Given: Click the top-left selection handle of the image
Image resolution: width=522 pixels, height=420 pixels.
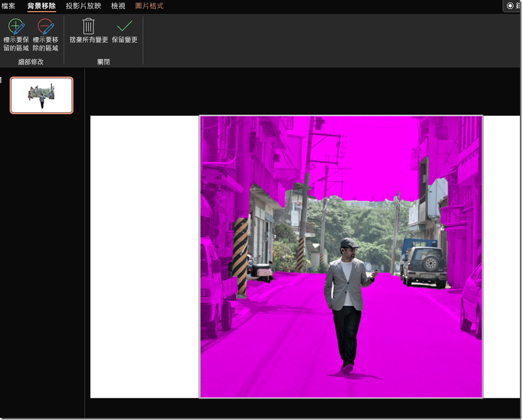Looking at the screenshot, I should pos(200,115).
